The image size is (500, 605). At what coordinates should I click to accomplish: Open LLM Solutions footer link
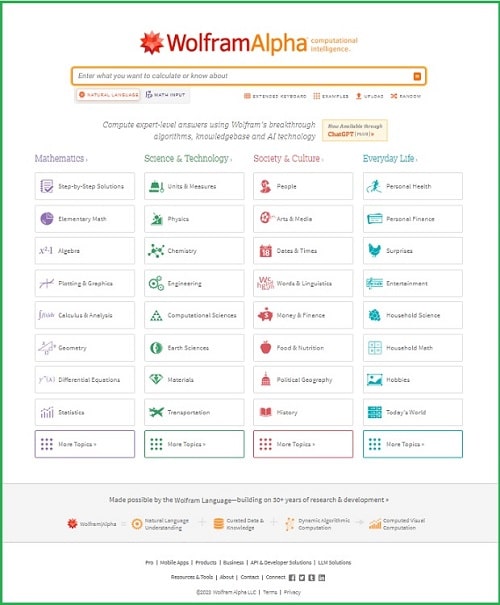(x=334, y=563)
